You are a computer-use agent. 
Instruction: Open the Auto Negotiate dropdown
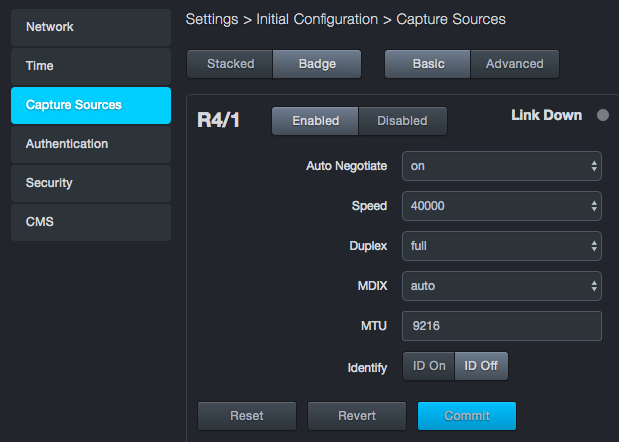pos(501,166)
